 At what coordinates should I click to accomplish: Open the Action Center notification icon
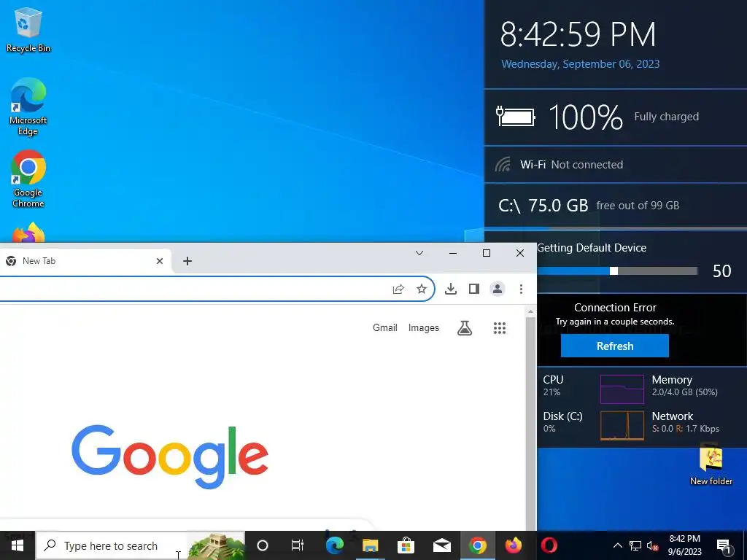coord(724,545)
